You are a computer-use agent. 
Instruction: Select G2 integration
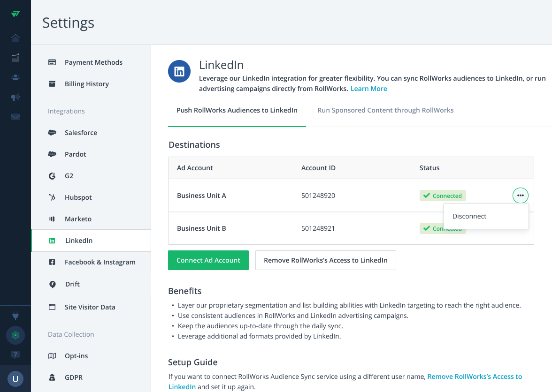click(x=69, y=176)
